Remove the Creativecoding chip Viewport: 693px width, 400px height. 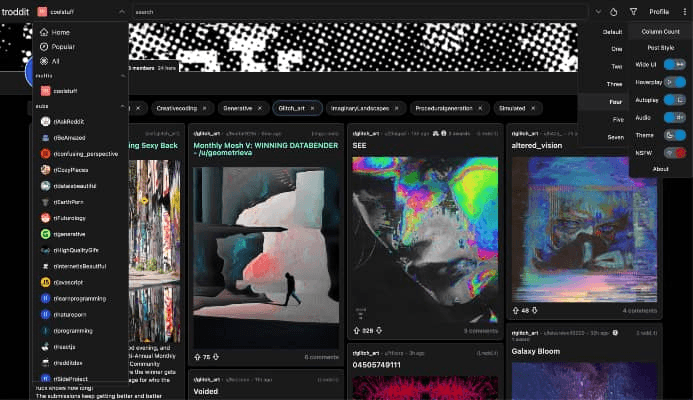(205, 108)
